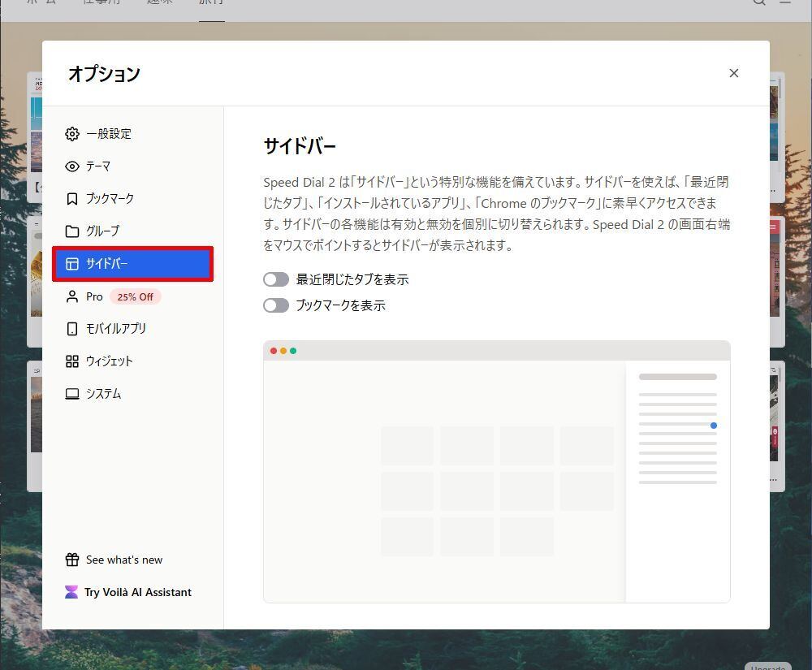The image size is (812, 670).
Task: Enable 最近閉じたタブを表示 toggle
Action: 276,279
